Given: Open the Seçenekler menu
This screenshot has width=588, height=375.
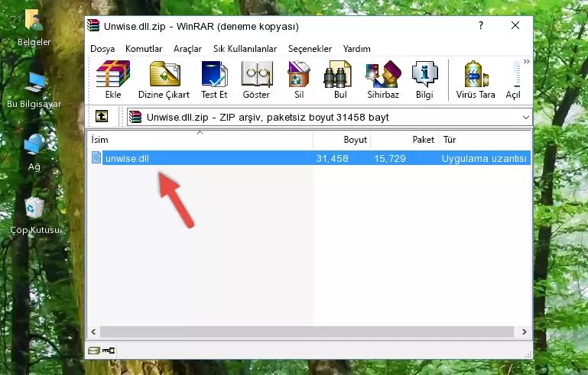Looking at the screenshot, I should point(310,49).
